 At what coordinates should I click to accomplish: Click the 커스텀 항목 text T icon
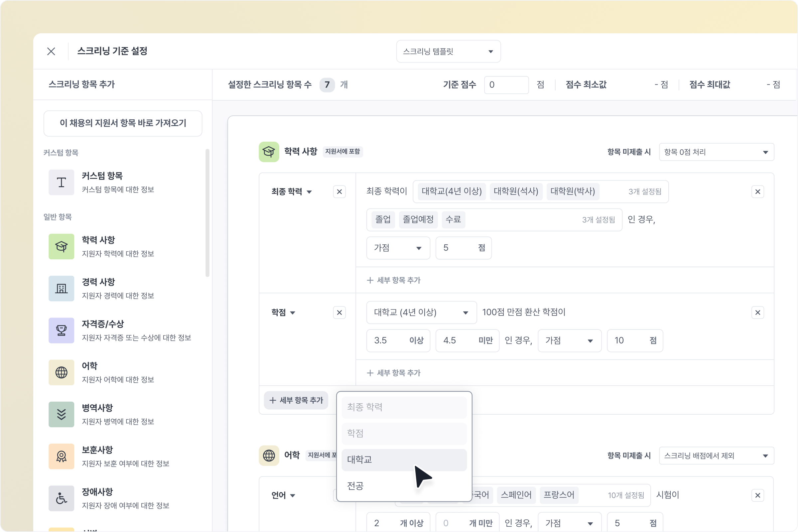click(x=61, y=183)
